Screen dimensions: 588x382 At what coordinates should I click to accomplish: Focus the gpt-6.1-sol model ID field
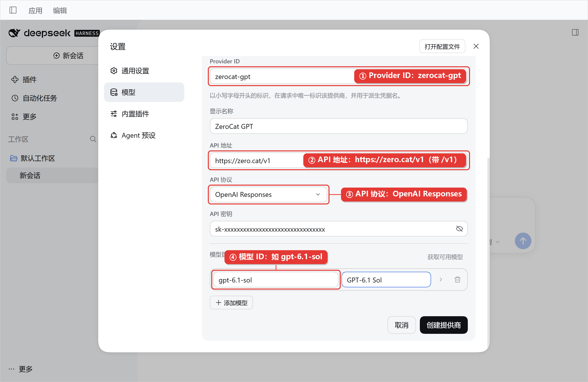coord(276,280)
